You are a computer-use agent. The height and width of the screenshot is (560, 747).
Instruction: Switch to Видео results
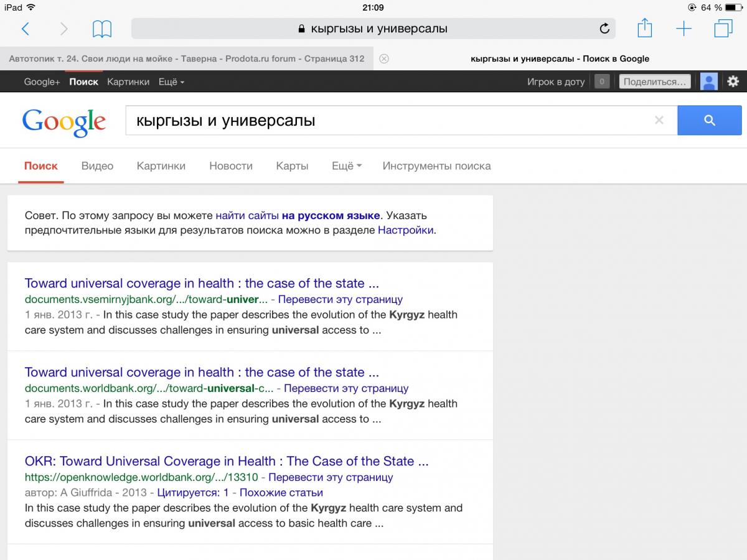pyautogui.click(x=97, y=166)
